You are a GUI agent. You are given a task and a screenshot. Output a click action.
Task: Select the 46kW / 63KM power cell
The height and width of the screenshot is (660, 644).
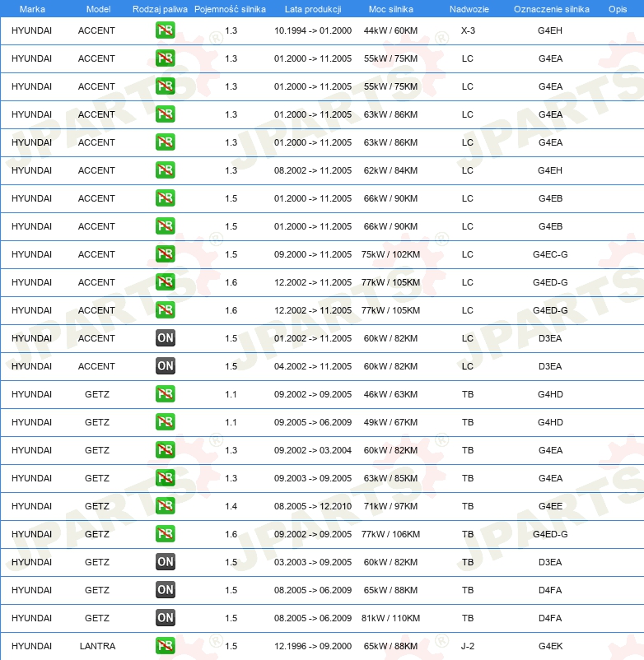click(390, 394)
